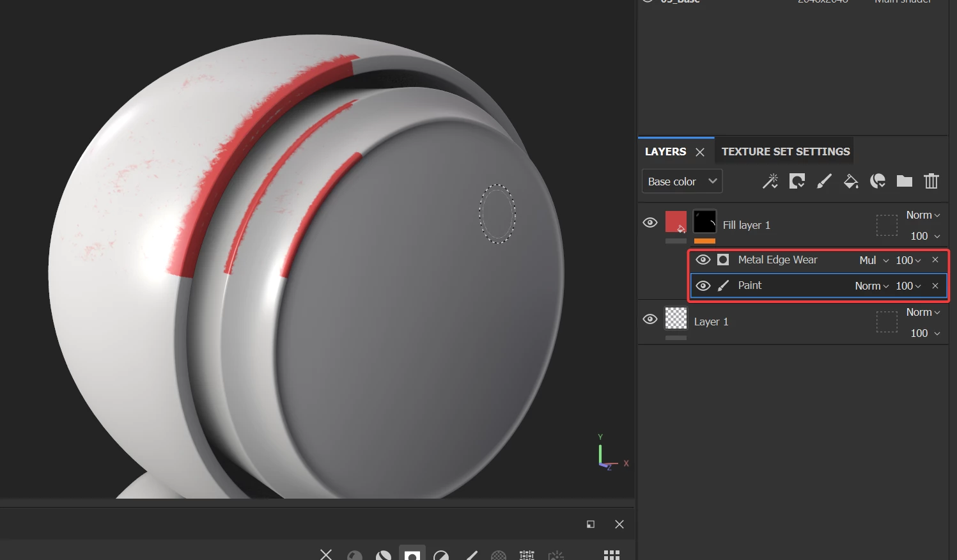This screenshot has height=560, width=957.
Task: Select the brushes filter in the shelf
Action: pyautogui.click(x=471, y=555)
